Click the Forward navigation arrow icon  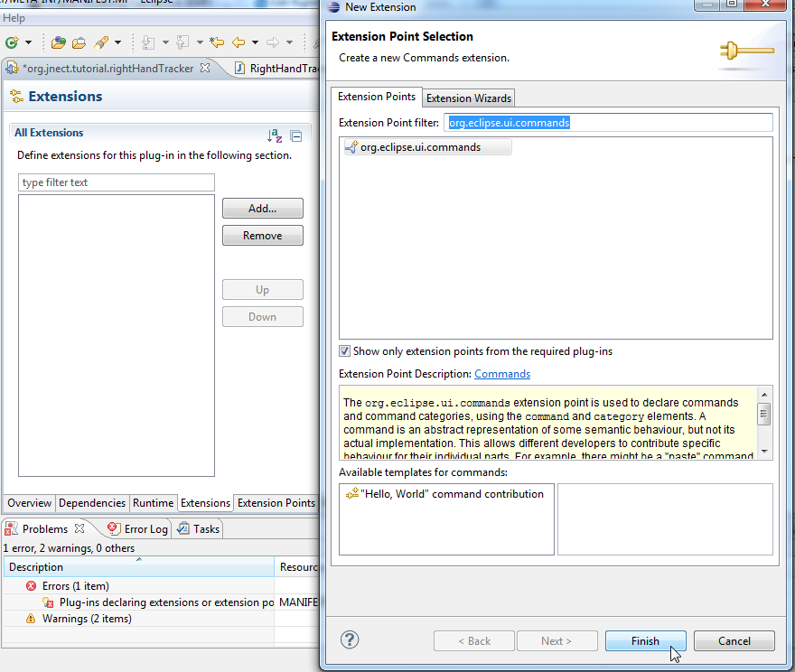pyautogui.click(x=273, y=42)
